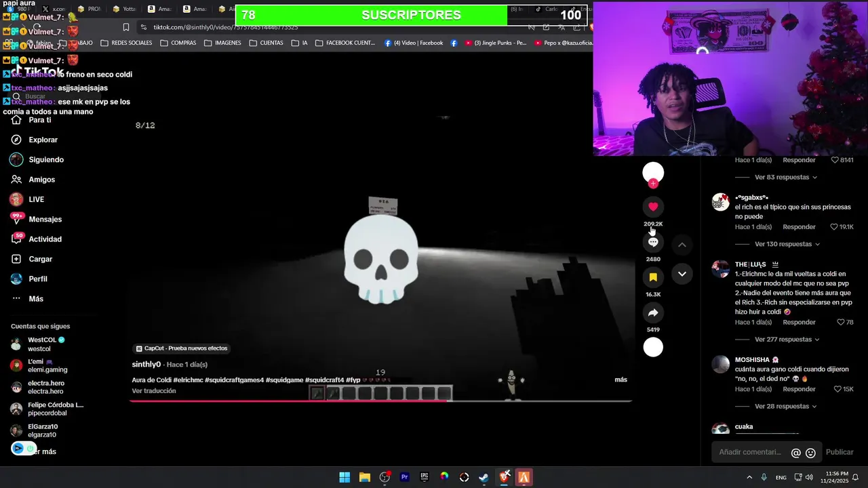Open the creator avatar above the like button
868x488 pixels.
[653, 172]
